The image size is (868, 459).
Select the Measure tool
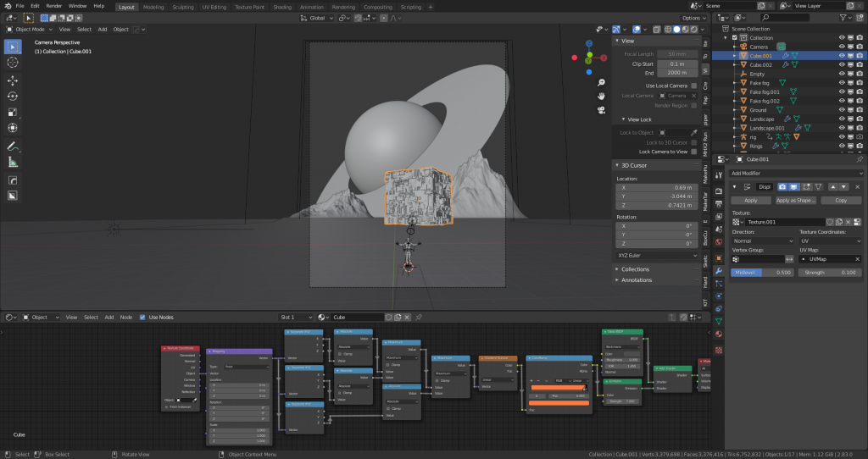point(13,162)
